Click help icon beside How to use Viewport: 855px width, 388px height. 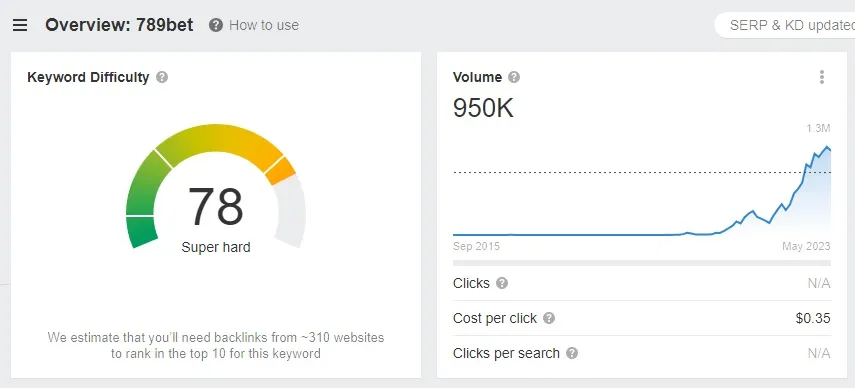pyautogui.click(x=216, y=25)
